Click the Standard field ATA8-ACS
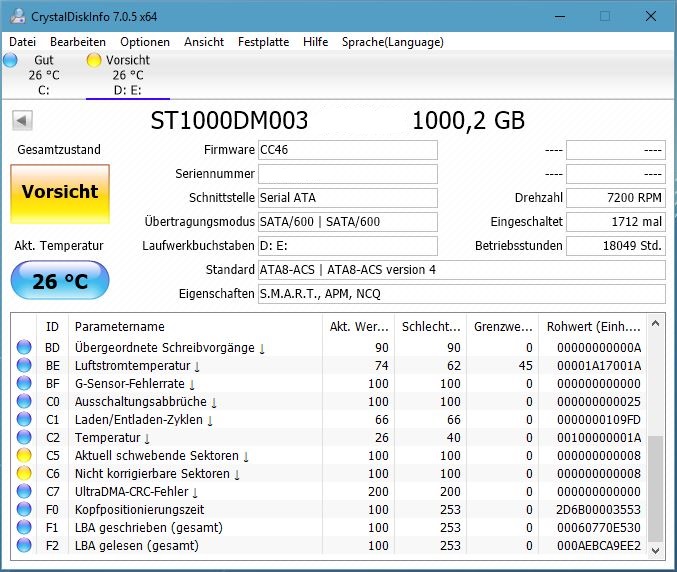This screenshot has height=572, width=677. [462, 270]
